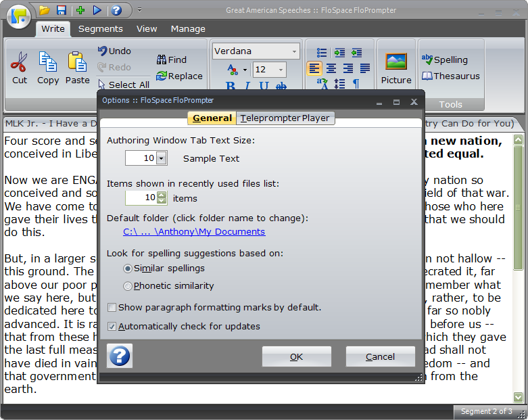Select center alignment
528x420 pixels.
pyautogui.click(x=331, y=68)
